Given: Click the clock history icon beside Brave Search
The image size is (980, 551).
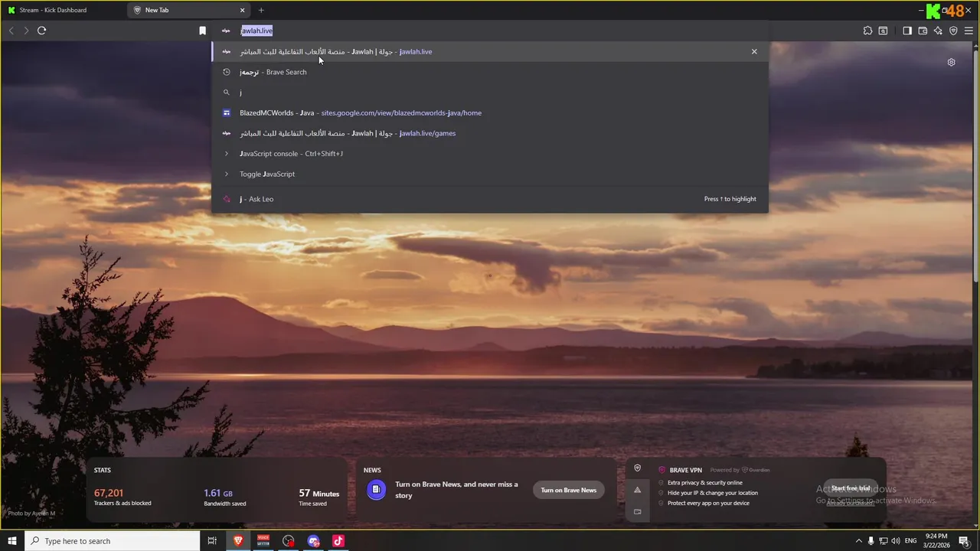Looking at the screenshot, I should point(227,72).
